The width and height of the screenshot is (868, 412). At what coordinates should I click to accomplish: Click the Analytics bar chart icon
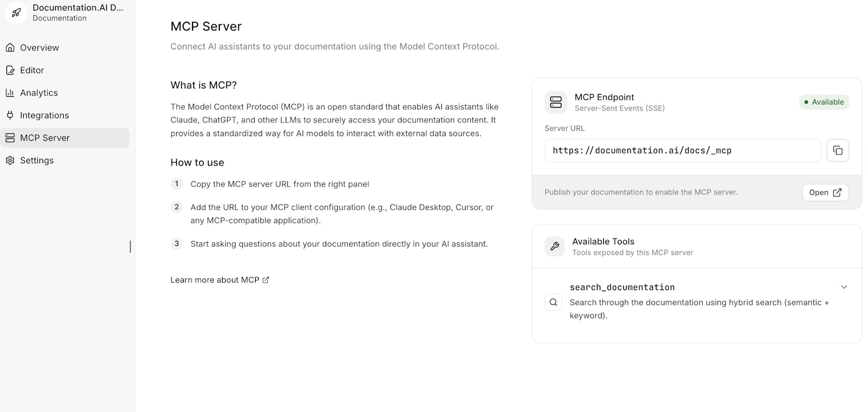10,93
